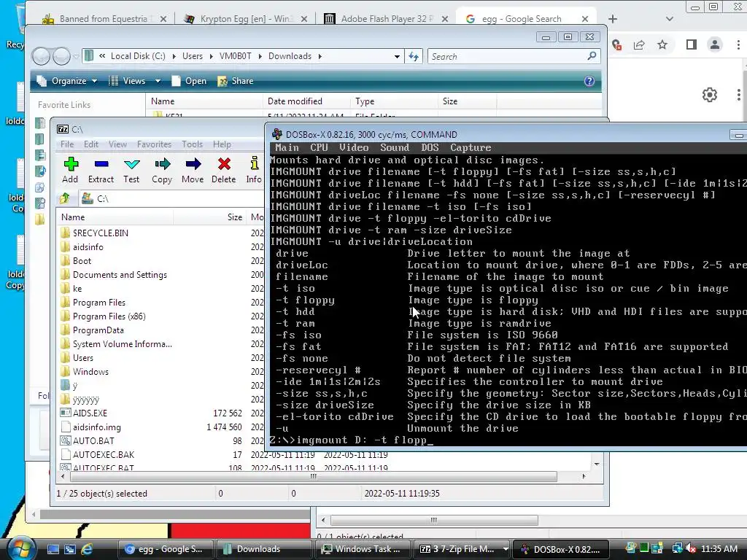The image size is (747, 560).
Task: Click Explorer refresh button
Action: [x=414, y=56]
